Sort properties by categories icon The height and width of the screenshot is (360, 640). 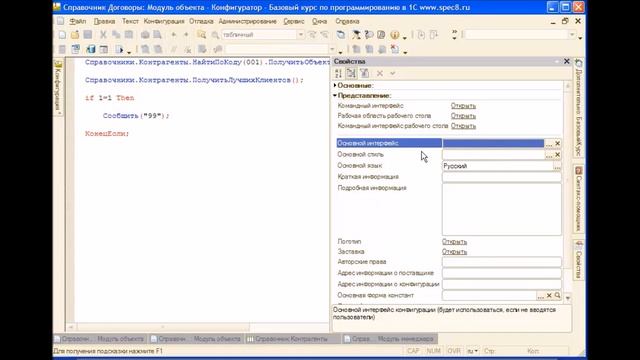pos(351,73)
